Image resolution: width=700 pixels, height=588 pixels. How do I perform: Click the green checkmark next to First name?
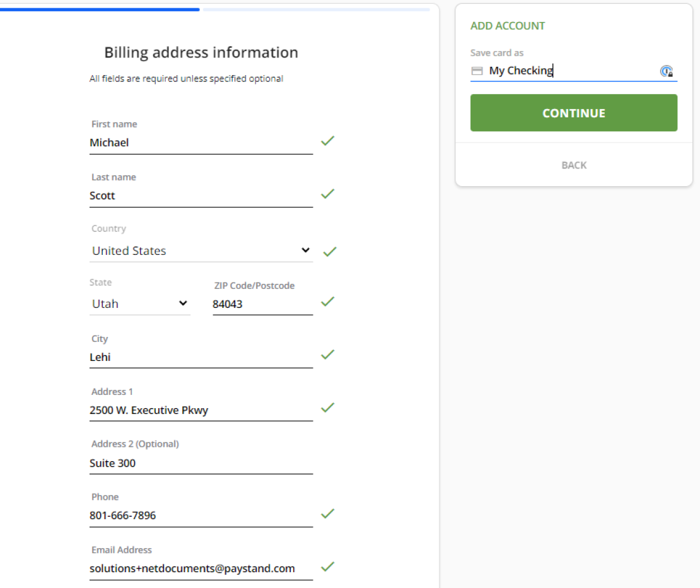coord(327,141)
